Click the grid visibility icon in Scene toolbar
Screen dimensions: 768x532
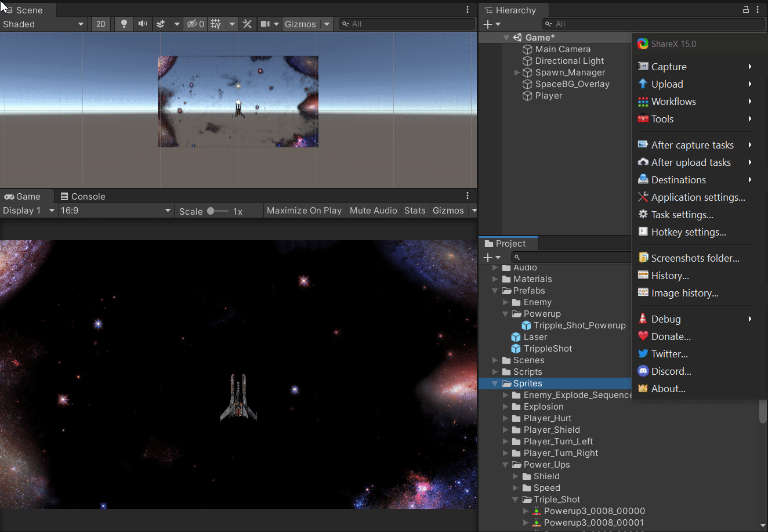pyautogui.click(x=216, y=24)
